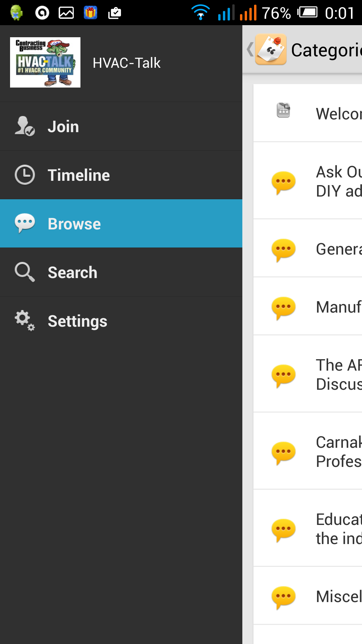Open the Miscellaneous forum category
This screenshot has width=362, height=644.
tap(339, 596)
